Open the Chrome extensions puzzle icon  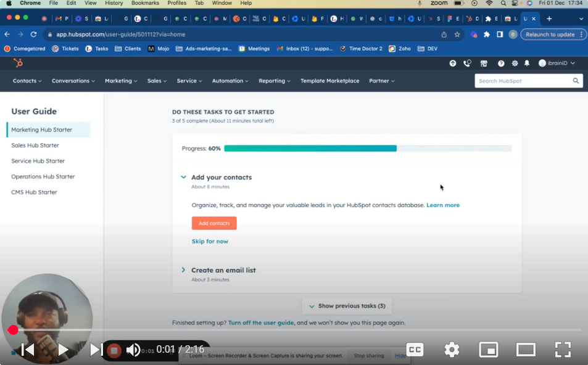[487, 35]
